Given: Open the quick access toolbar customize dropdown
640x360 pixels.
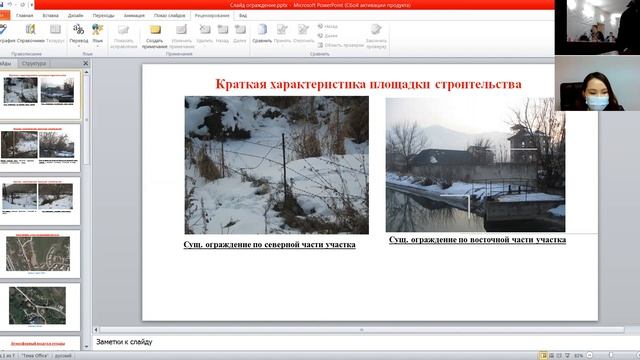Looking at the screenshot, I should 31,5.
